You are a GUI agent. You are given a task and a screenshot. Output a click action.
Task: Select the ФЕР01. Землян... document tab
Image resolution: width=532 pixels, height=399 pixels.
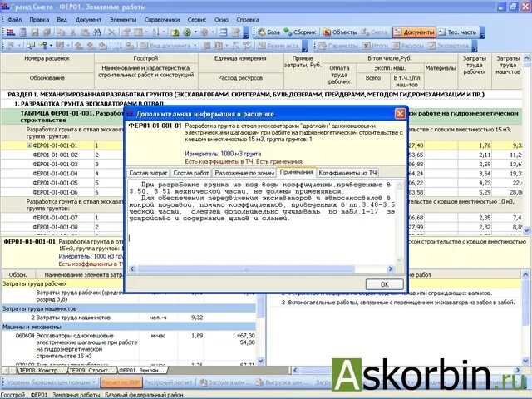(141, 371)
